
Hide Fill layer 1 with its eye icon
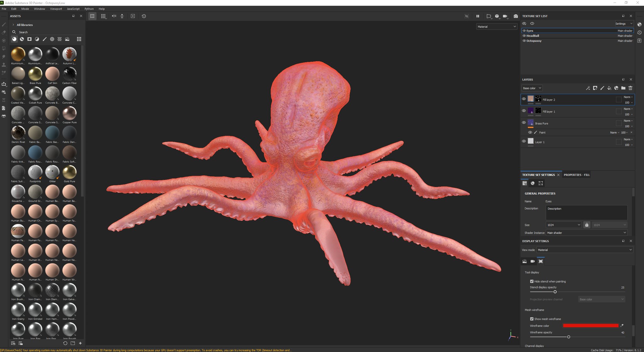524,111
